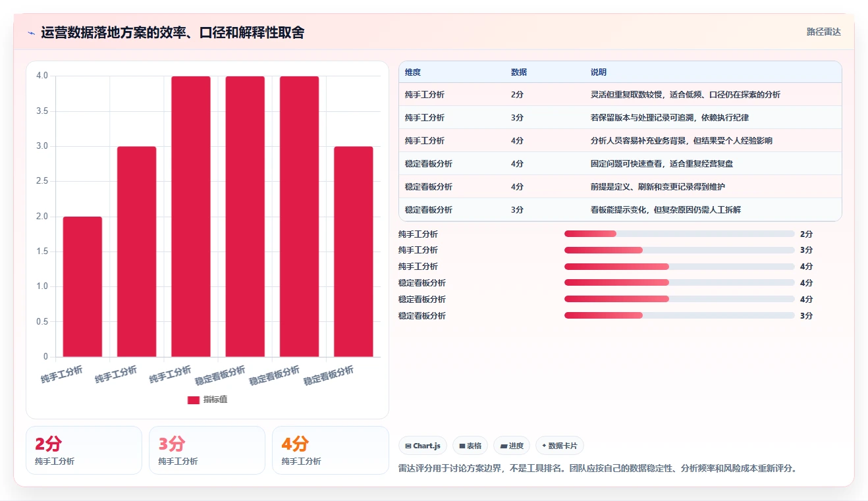Select the page title about 运营数据落地方案
This screenshot has height=501, width=868.
click(x=173, y=33)
